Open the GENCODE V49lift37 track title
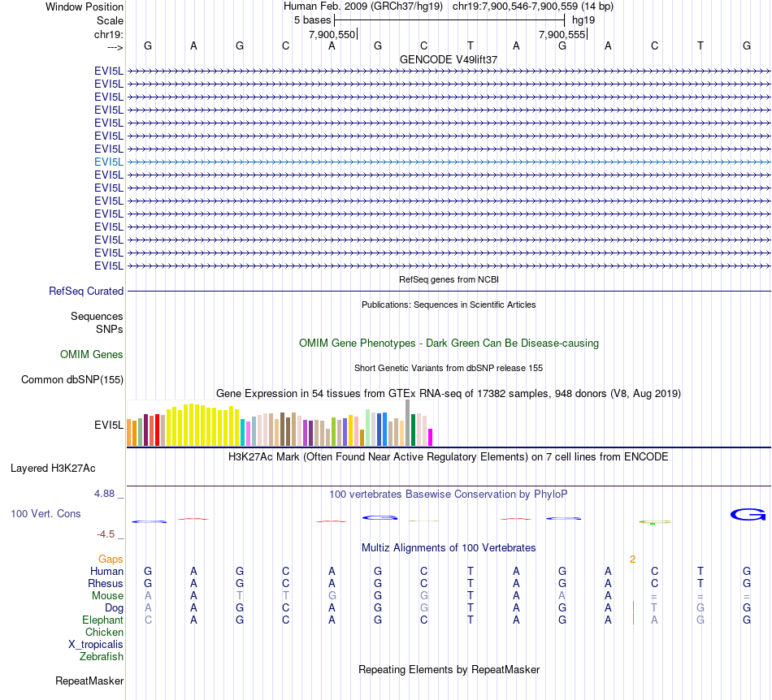The width and height of the screenshot is (772, 700). pyautogui.click(x=449, y=59)
